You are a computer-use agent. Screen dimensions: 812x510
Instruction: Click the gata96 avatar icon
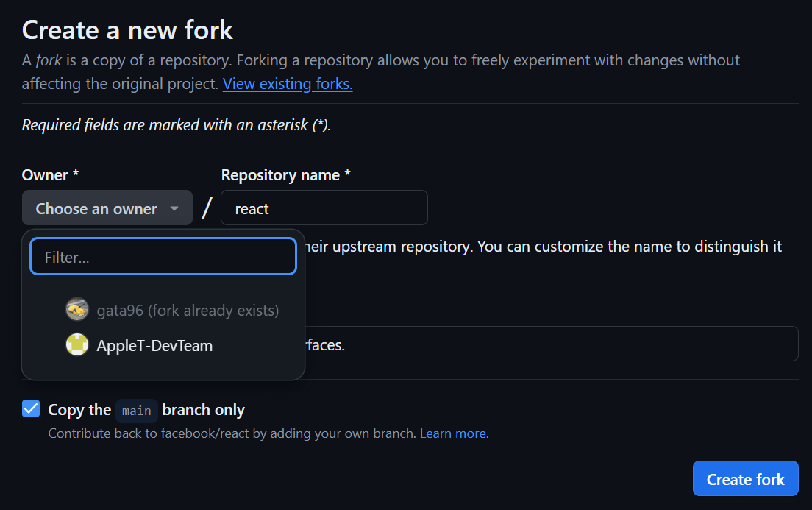(77, 310)
